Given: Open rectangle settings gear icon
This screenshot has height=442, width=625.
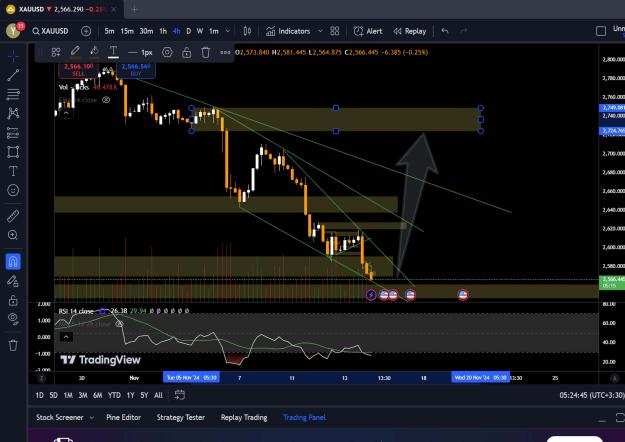Looking at the screenshot, I should click(x=167, y=52).
